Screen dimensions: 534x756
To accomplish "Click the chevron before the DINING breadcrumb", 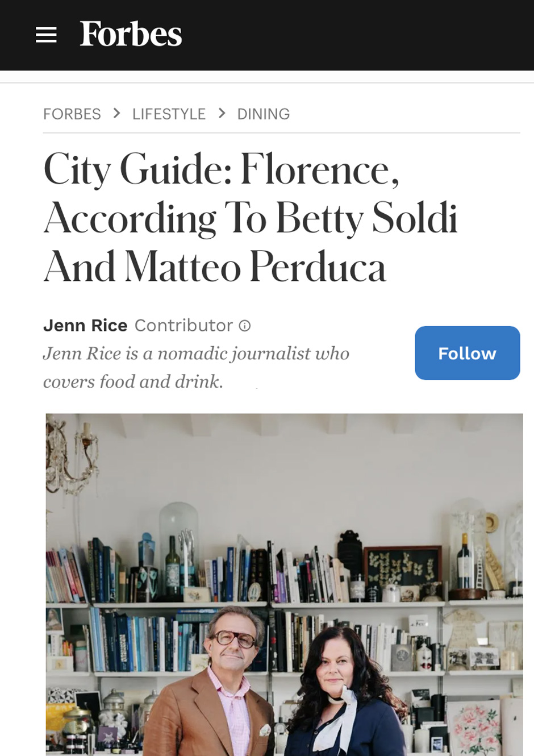I will pos(222,114).
